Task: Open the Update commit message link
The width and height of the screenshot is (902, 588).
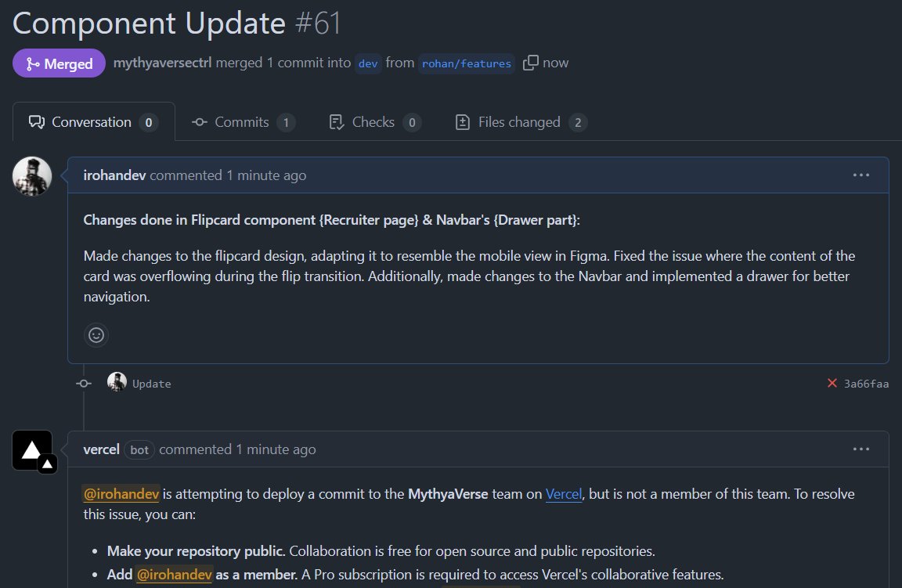Action: click(x=152, y=384)
